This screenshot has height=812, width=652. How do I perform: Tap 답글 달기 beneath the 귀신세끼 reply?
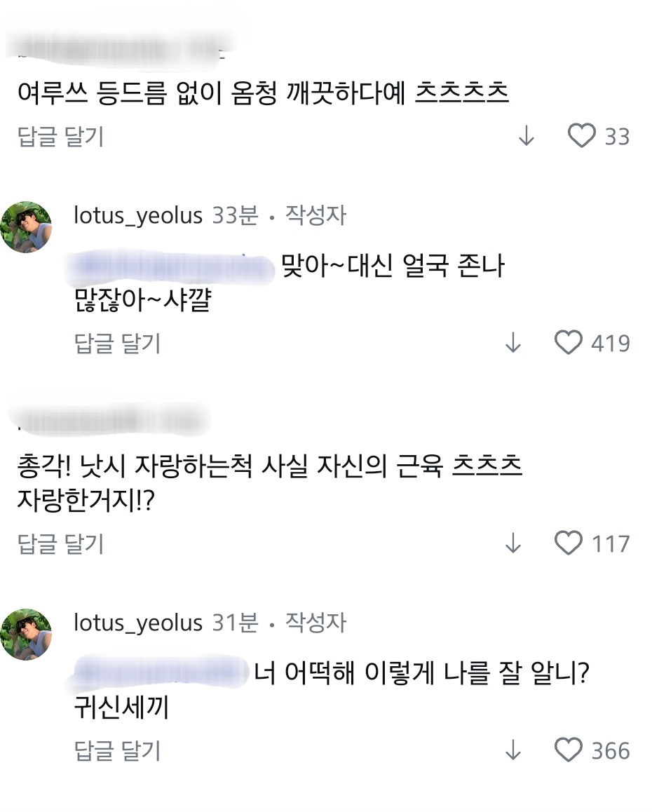click(x=118, y=750)
